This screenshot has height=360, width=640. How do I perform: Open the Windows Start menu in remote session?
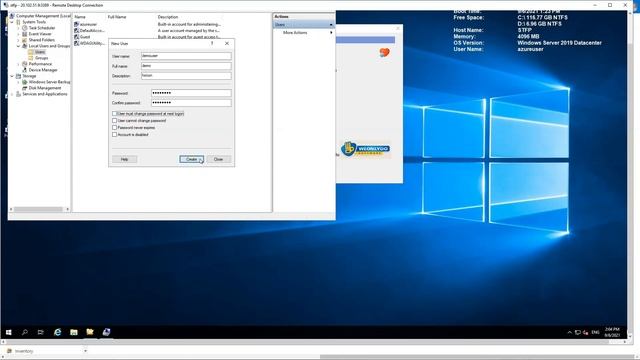tap(9, 332)
